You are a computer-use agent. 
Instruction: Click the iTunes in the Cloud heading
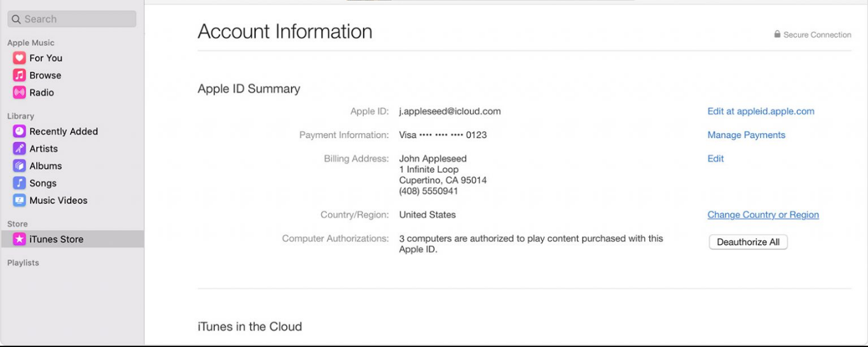pos(250,327)
